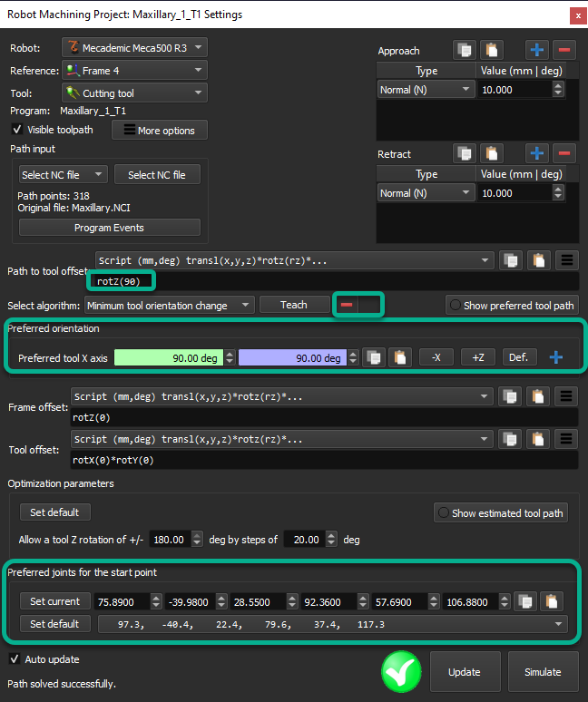Image resolution: width=588 pixels, height=702 pixels.
Task: Copy the preferred start joint values
Action: (x=524, y=601)
